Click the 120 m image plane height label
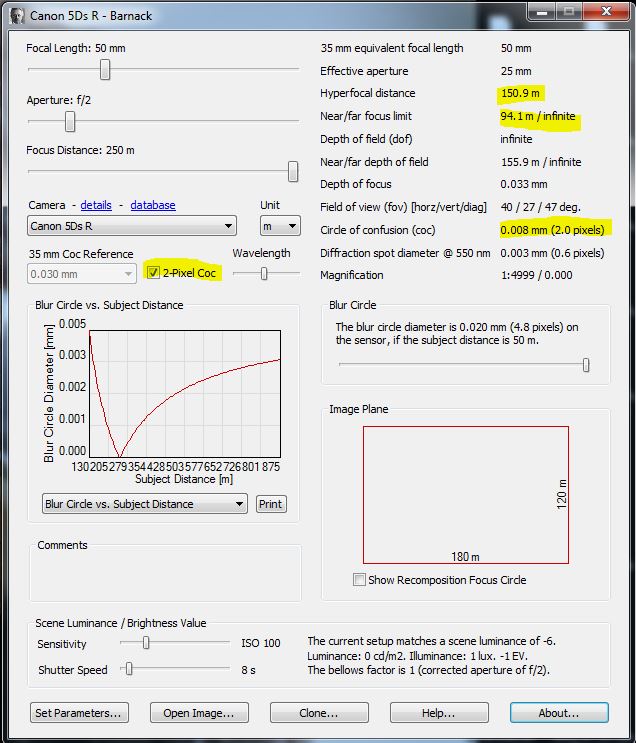Image resolution: width=636 pixels, height=743 pixels. pyautogui.click(x=562, y=495)
